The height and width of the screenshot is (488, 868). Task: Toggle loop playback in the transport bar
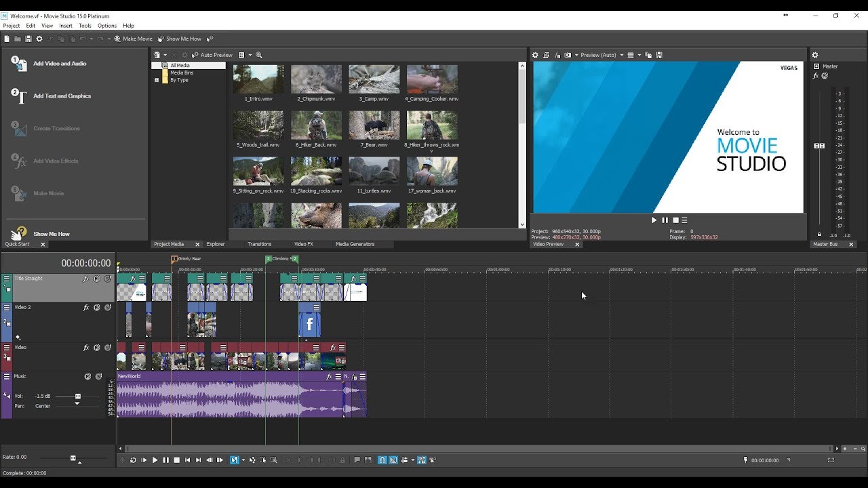click(133, 460)
